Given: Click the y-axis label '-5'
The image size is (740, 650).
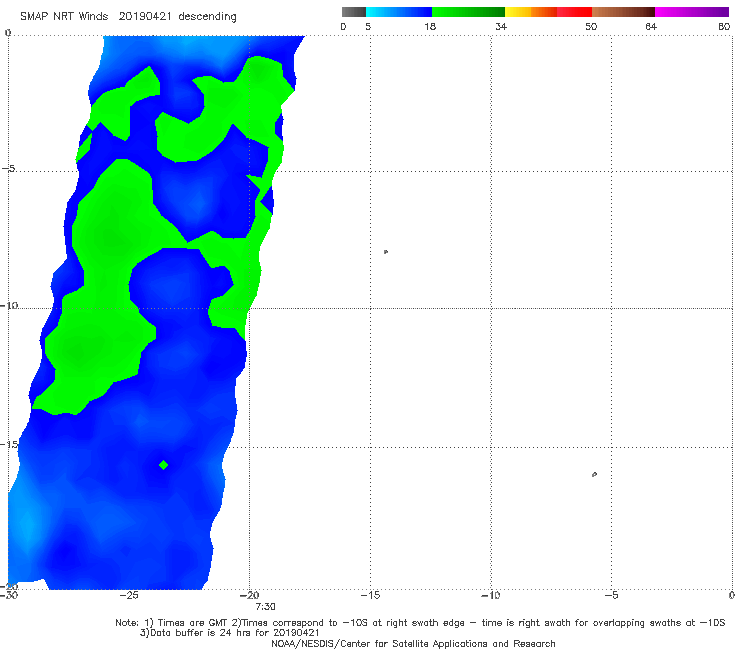Looking at the screenshot, I should (x=8, y=169).
